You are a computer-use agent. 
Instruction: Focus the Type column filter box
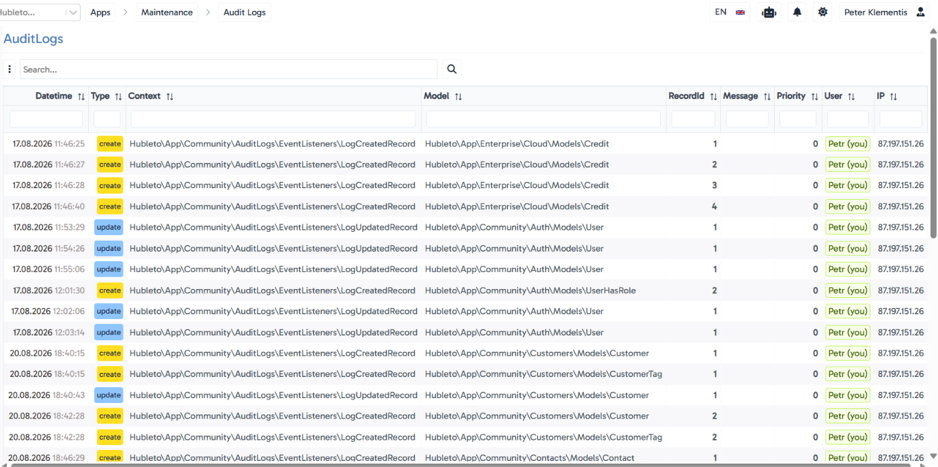click(x=107, y=119)
